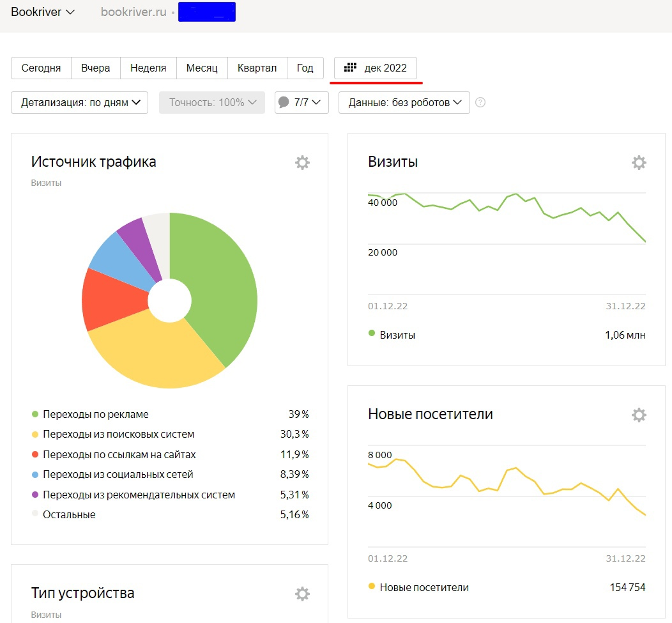Open the calendar date picker дек 2022

tap(376, 68)
